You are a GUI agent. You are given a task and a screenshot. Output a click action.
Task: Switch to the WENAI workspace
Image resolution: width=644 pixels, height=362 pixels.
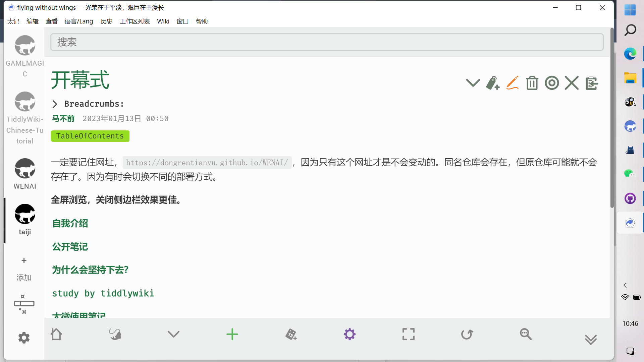(24, 168)
